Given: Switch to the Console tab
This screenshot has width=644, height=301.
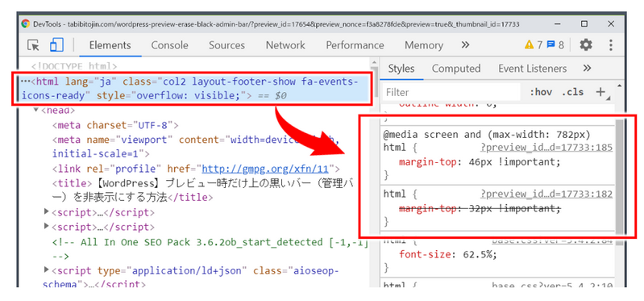Looking at the screenshot, I should [169, 45].
